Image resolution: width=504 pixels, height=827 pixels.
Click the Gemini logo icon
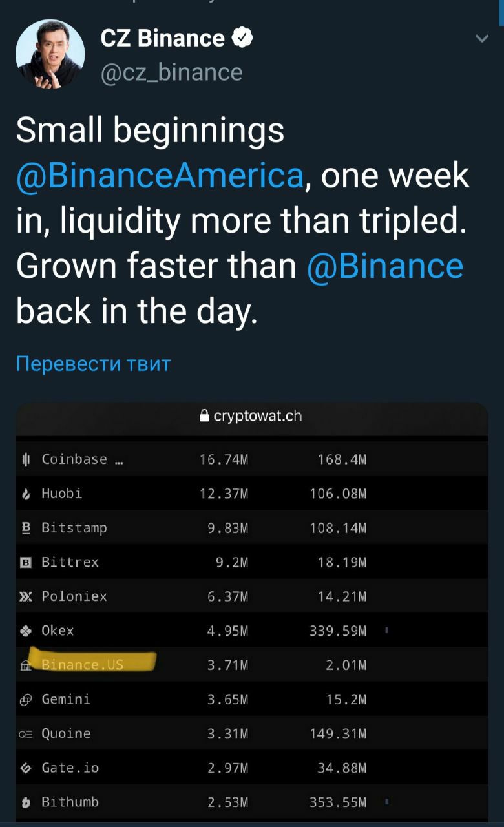(26, 699)
